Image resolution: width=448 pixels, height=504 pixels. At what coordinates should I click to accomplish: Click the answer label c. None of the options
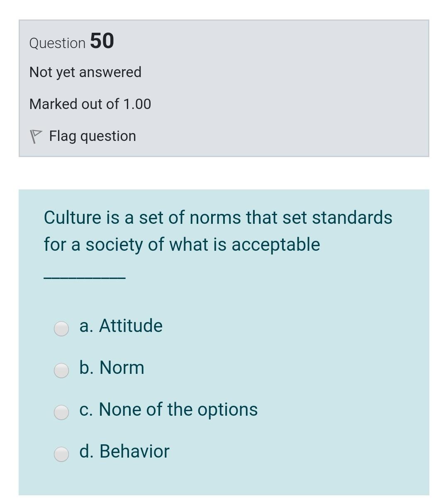click(x=168, y=409)
